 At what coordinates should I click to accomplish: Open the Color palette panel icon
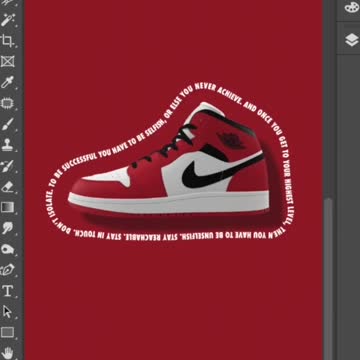(351, 7)
